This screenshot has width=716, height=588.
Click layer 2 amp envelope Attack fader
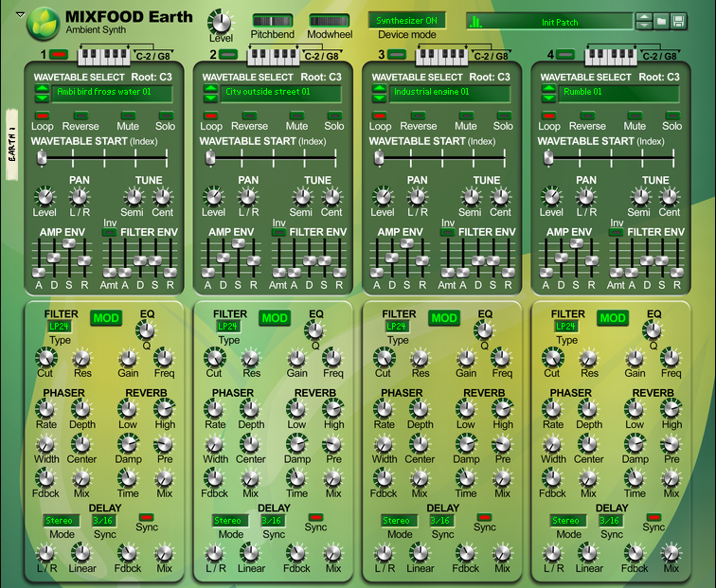(207, 273)
